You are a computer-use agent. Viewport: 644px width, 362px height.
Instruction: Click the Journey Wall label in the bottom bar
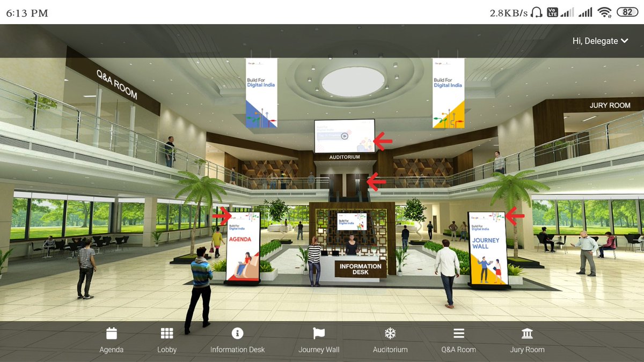coord(319,350)
